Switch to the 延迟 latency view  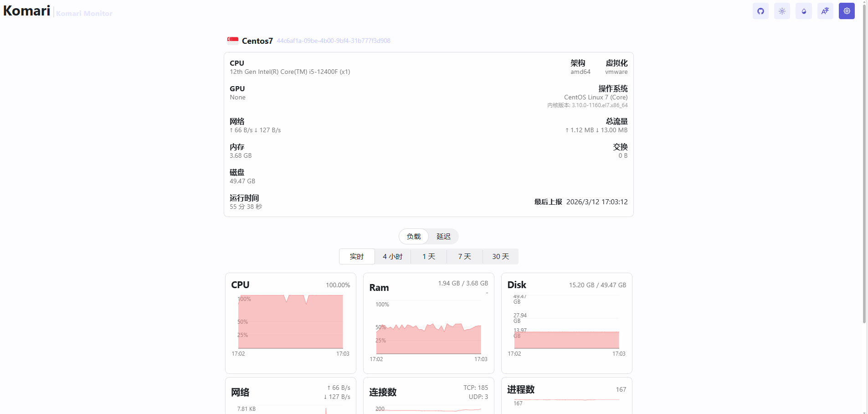(x=443, y=236)
